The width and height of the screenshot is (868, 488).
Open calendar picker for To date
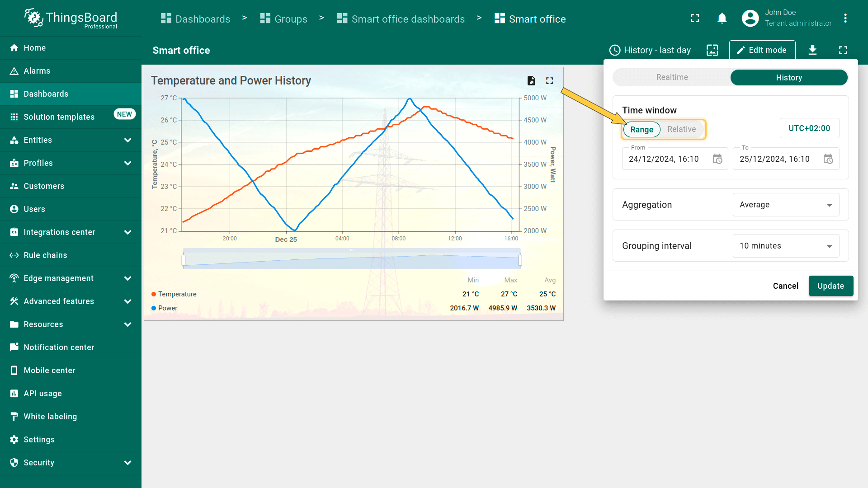pos(828,159)
